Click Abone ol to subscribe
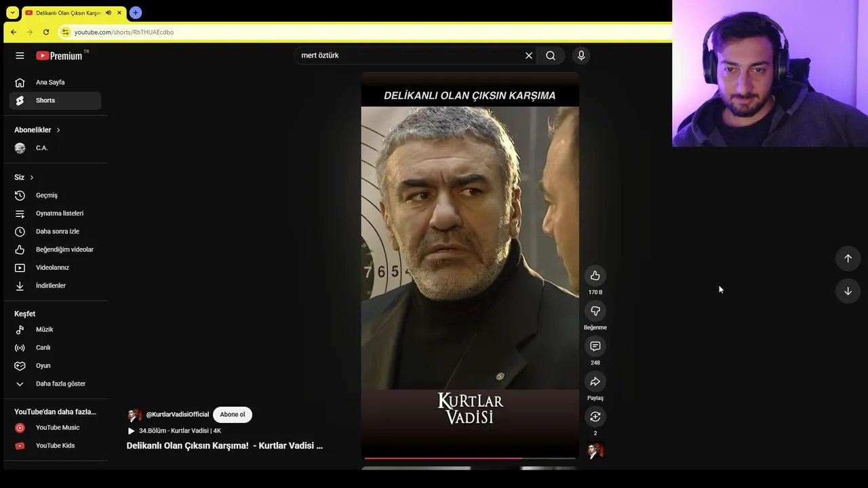868x488 pixels. click(232, 415)
